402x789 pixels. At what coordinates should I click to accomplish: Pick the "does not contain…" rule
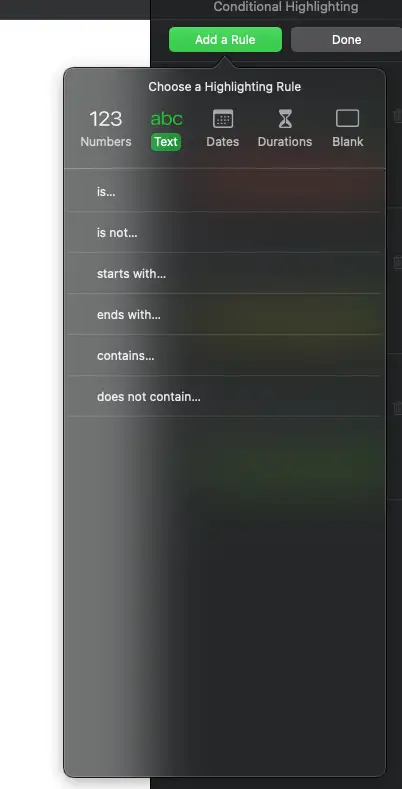pyautogui.click(x=224, y=397)
